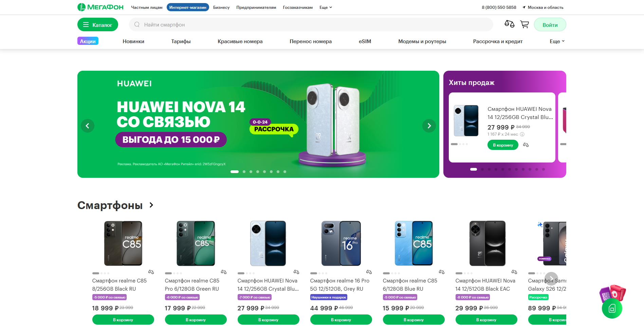Go to previous banner slide arrow
The height and width of the screenshot is (326, 644).
click(88, 126)
